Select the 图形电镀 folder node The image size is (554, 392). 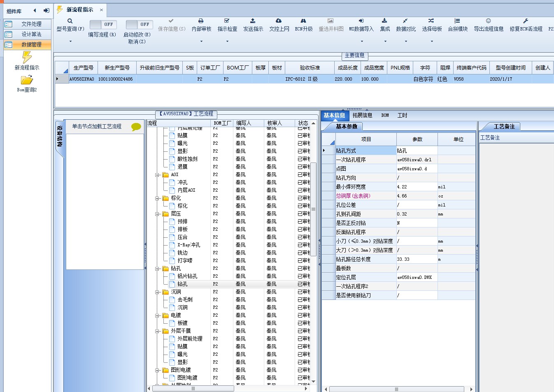pyautogui.click(x=181, y=370)
